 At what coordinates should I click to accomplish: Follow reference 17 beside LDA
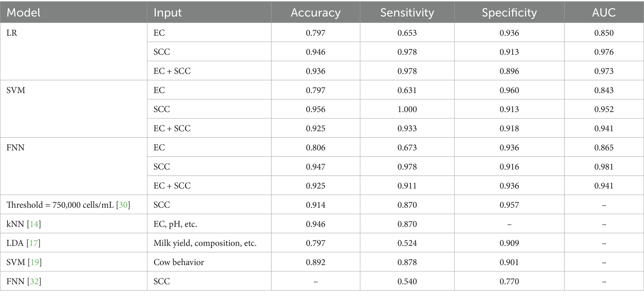(33, 243)
